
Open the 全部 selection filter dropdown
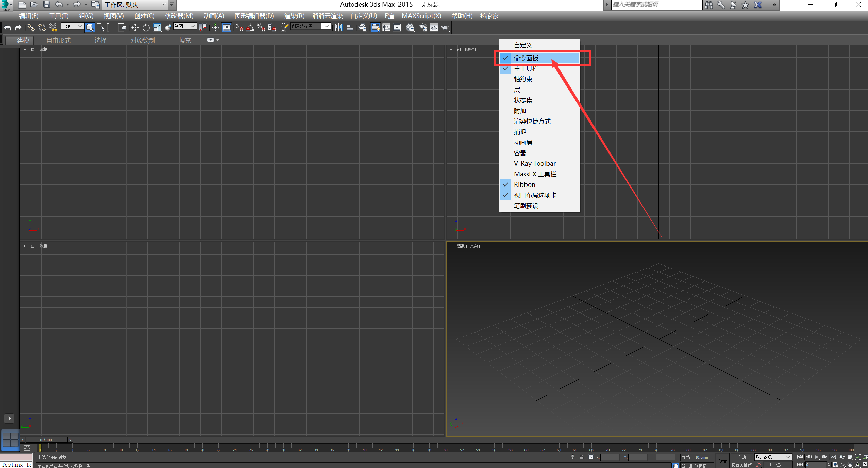point(72,26)
